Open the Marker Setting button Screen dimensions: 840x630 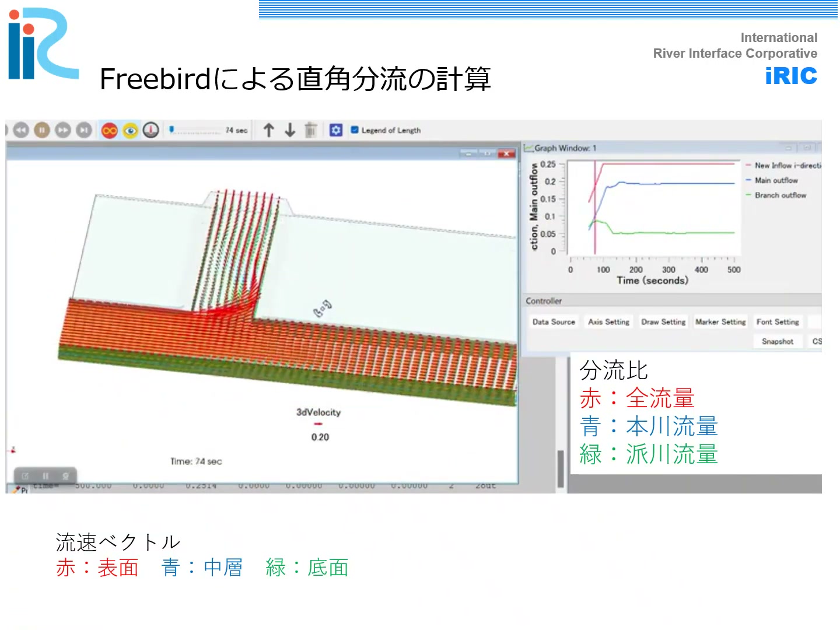pos(720,322)
